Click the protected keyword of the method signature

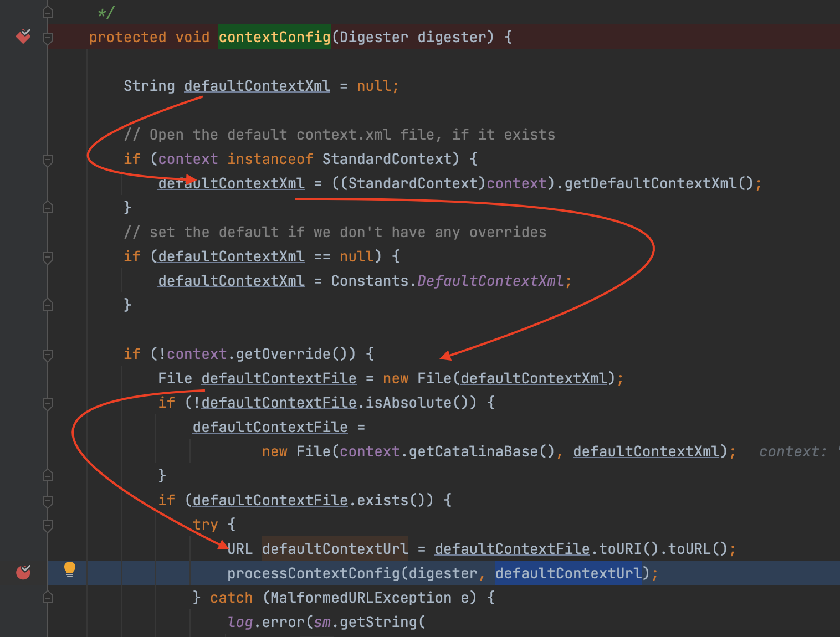click(x=127, y=37)
